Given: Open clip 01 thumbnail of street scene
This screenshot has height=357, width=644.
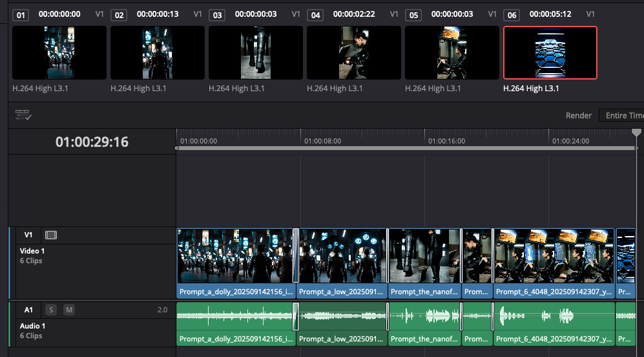Looking at the screenshot, I should point(59,52).
